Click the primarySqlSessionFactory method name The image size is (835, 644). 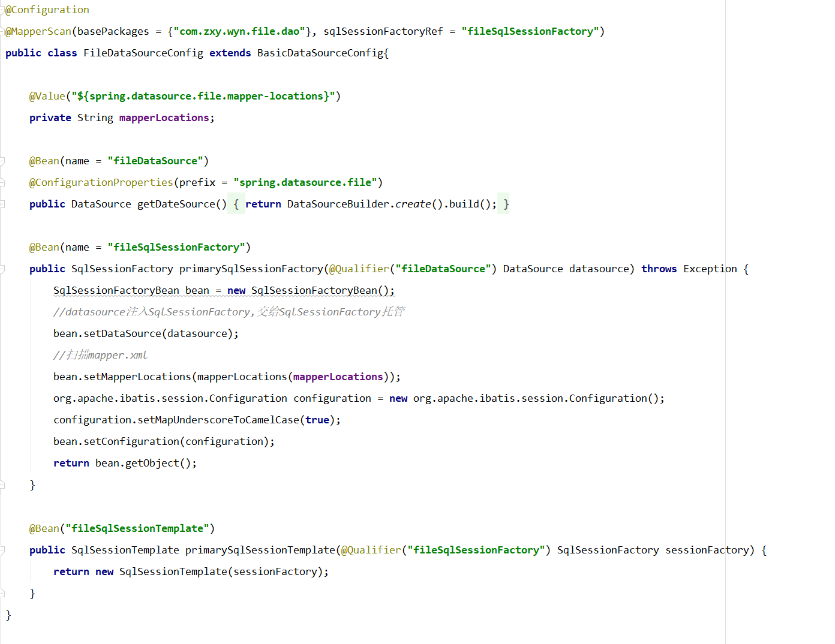click(x=251, y=269)
